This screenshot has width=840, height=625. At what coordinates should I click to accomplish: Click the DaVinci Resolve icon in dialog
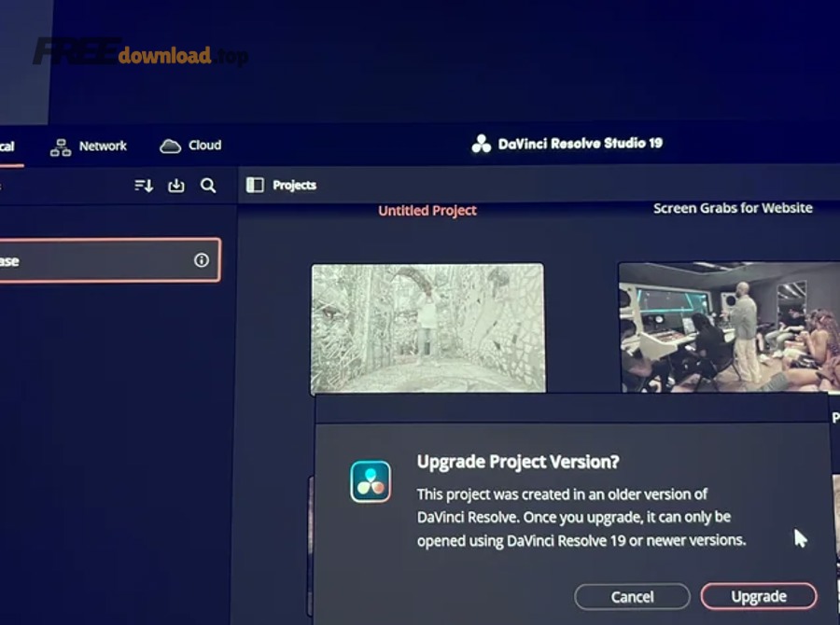[x=371, y=481]
